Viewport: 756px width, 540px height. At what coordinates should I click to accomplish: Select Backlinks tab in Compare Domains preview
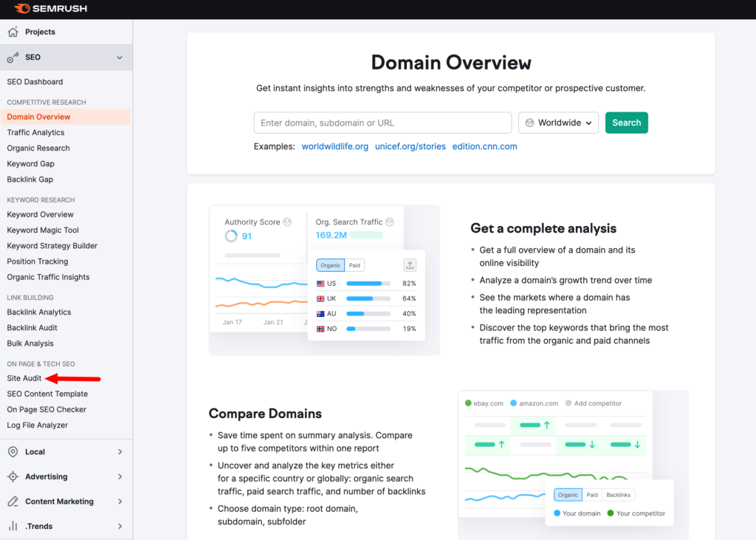click(x=619, y=495)
